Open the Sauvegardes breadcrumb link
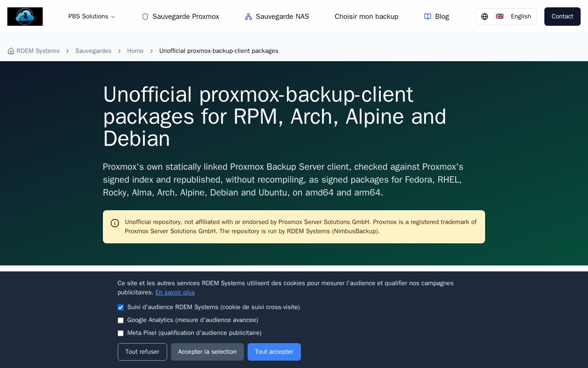The height and width of the screenshot is (368, 588). pyautogui.click(x=93, y=51)
